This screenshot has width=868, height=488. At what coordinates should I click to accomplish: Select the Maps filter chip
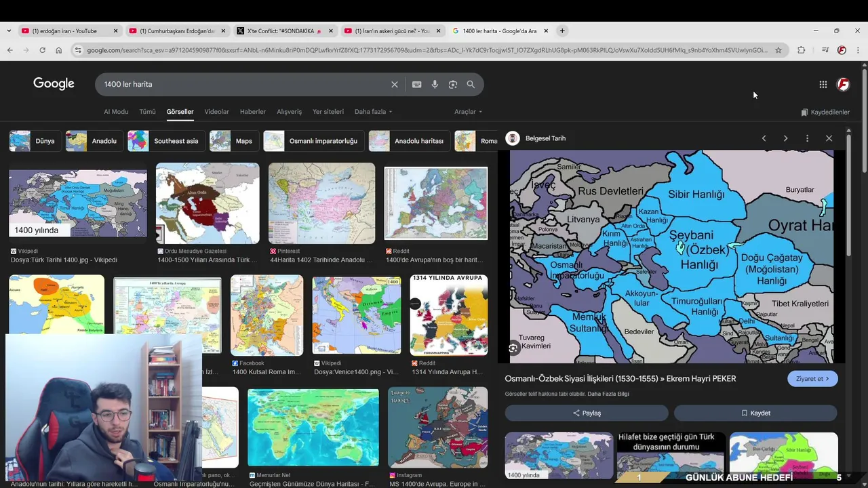point(233,141)
